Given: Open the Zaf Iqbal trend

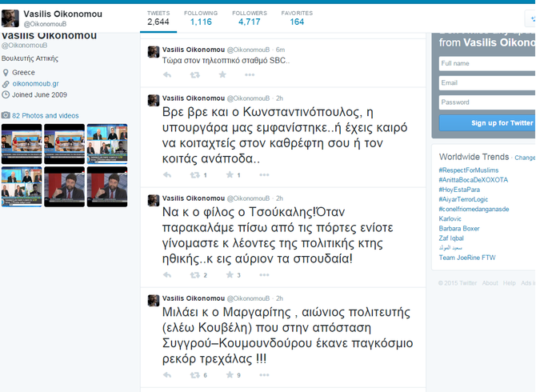Looking at the screenshot, I should click(451, 238).
